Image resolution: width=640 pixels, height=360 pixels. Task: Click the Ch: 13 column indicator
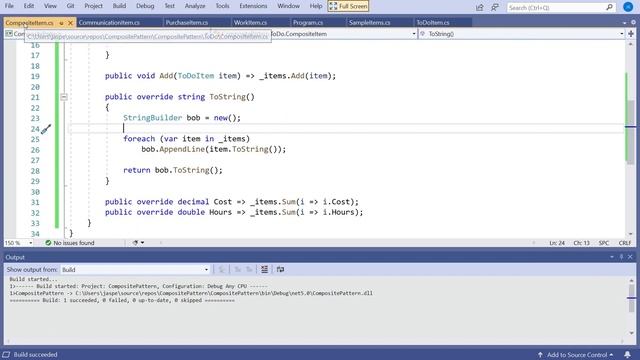[581, 243]
